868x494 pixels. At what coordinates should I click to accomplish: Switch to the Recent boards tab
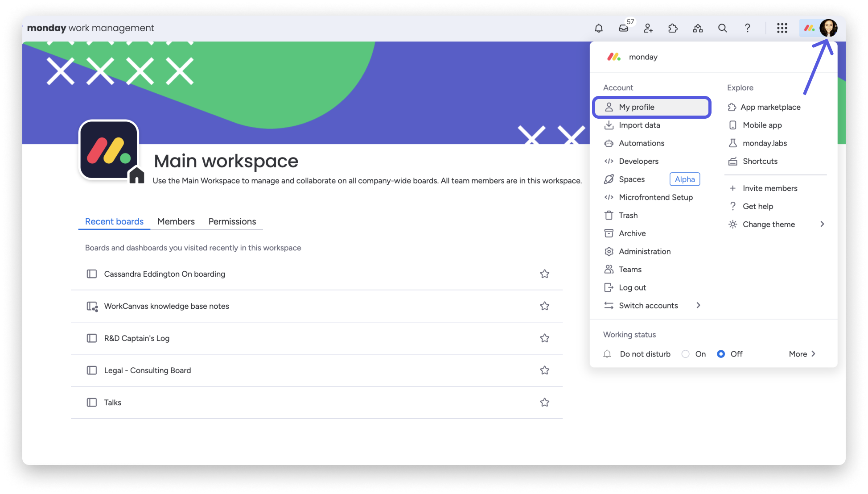tap(114, 222)
